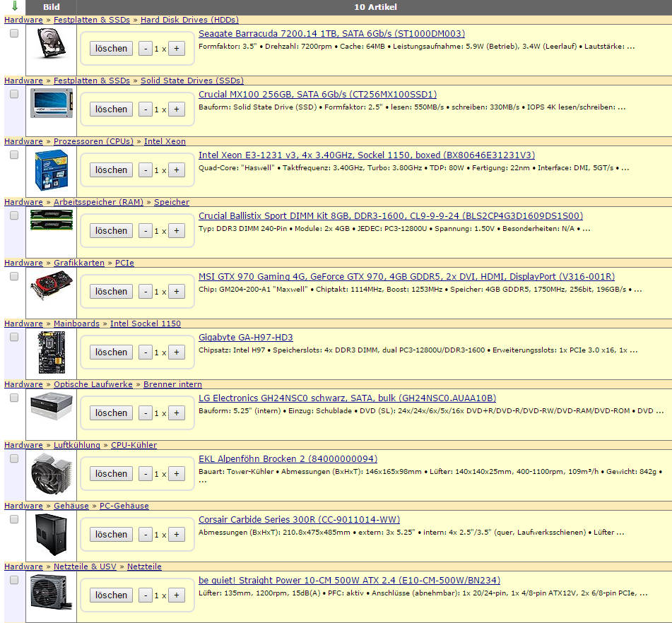
Task: Increase Gigabyte mainboard quantity with plus
Action: pyautogui.click(x=177, y=352)
